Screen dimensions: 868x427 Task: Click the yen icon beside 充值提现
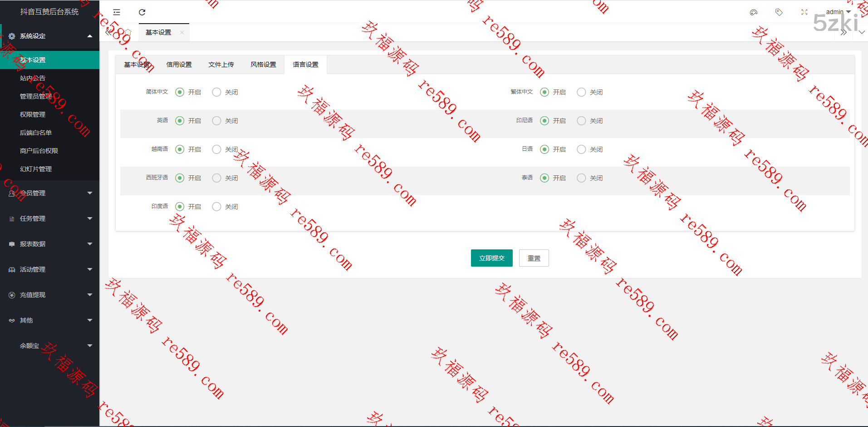tap(12, 295)
